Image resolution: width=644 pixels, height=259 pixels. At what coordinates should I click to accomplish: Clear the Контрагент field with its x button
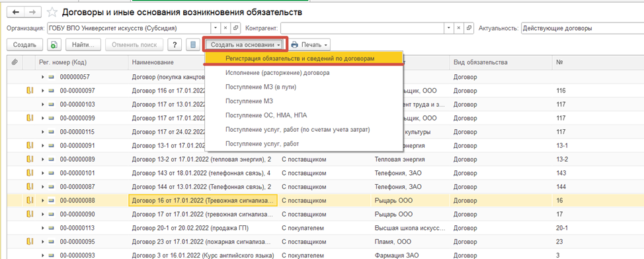point(459,28)
